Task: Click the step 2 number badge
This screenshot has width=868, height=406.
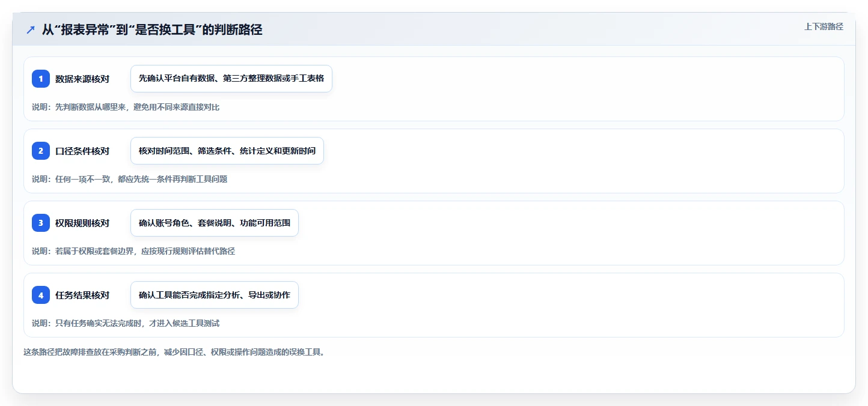Action: pos(41,151)
